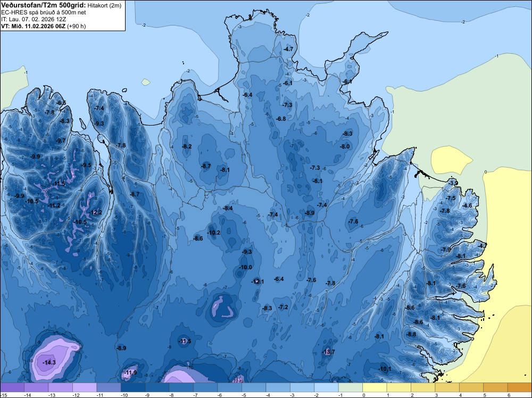Click the -7.5 temperature value
The image size is (532, 398).
pyautogui.click(x=451, y=198)
